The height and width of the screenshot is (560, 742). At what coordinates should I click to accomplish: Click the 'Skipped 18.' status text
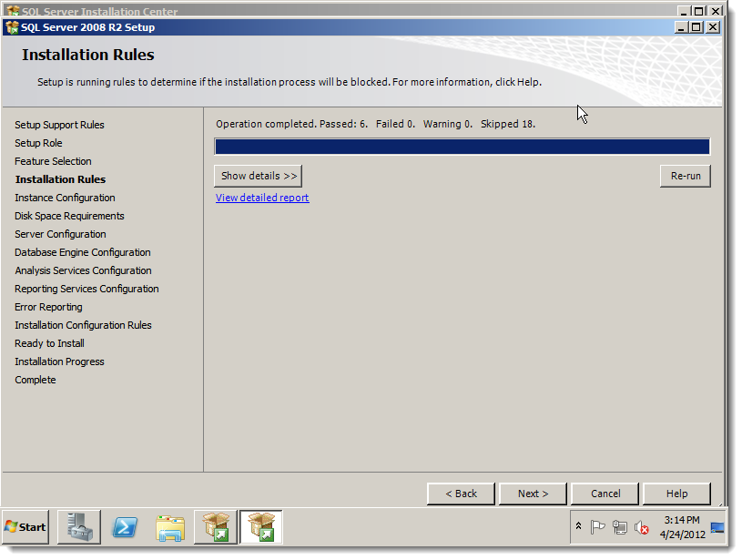coord(508,124)
